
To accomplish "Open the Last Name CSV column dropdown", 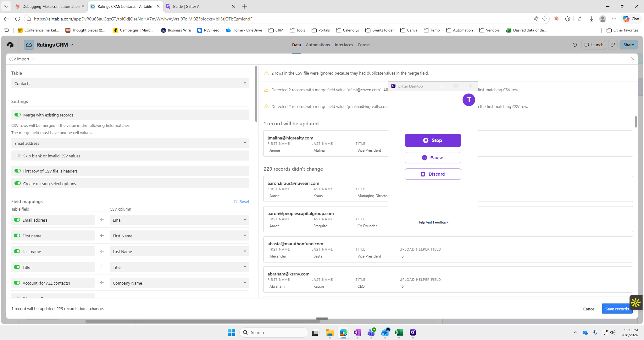I will coord(179,252).
